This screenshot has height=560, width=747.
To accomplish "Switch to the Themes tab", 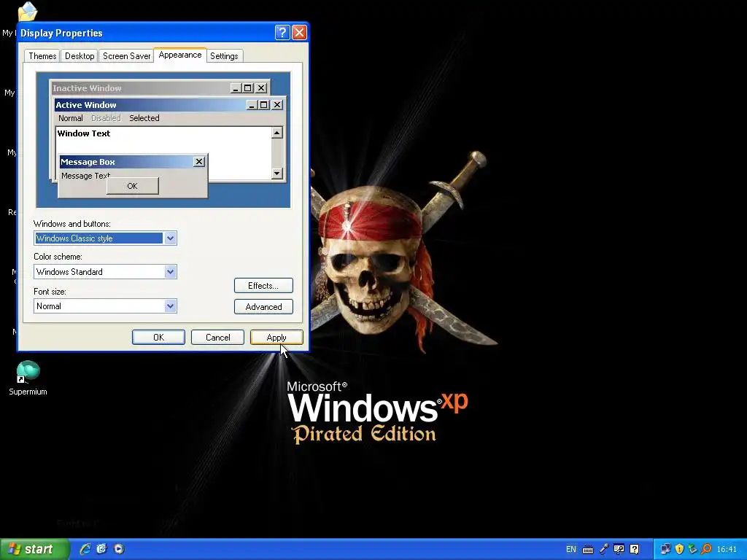I will (42, 55).
